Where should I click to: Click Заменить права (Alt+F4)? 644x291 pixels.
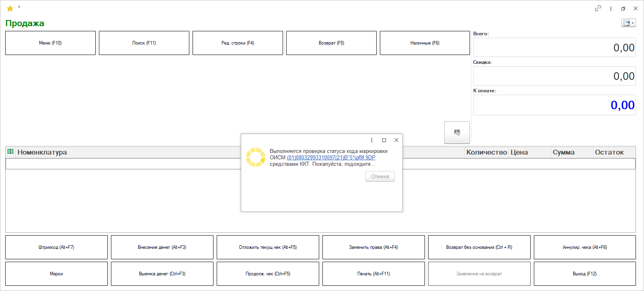[x=373, y=247]
